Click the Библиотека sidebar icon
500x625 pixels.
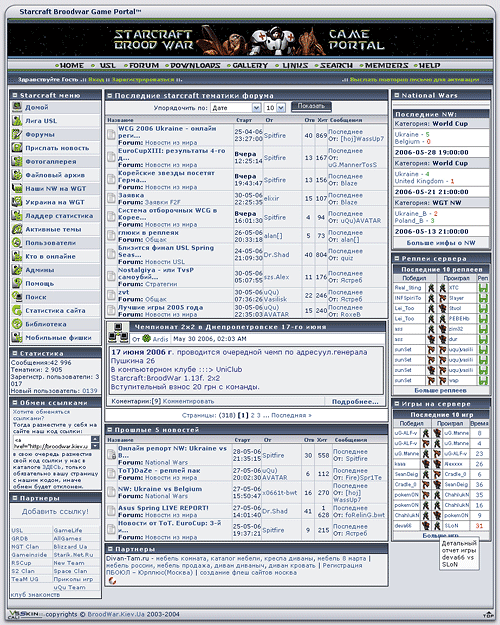pos(17,324)
